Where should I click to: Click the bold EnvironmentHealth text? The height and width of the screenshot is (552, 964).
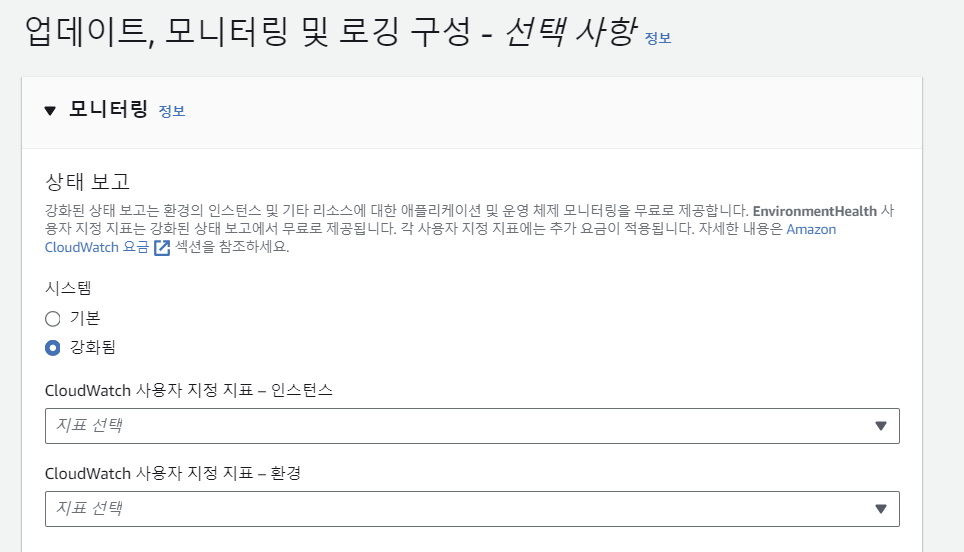click(815, 211)
